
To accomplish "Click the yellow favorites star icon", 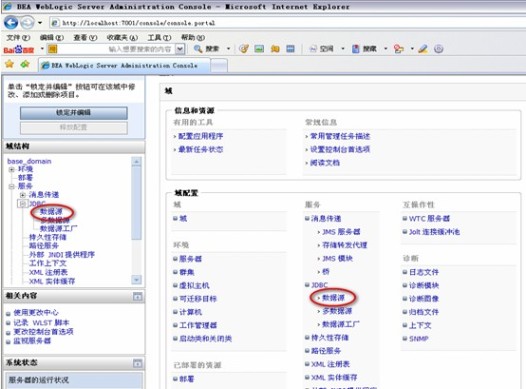I will point(9,64).
